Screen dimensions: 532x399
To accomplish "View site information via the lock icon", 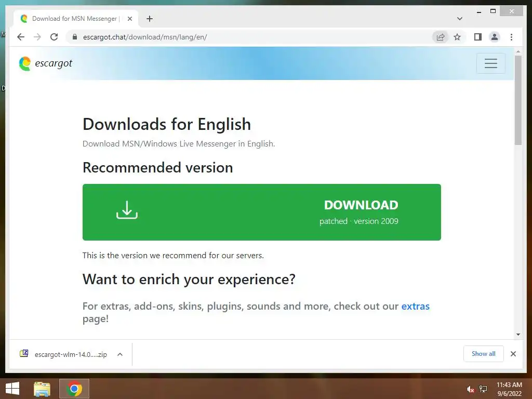I will [x=75, y=37].
